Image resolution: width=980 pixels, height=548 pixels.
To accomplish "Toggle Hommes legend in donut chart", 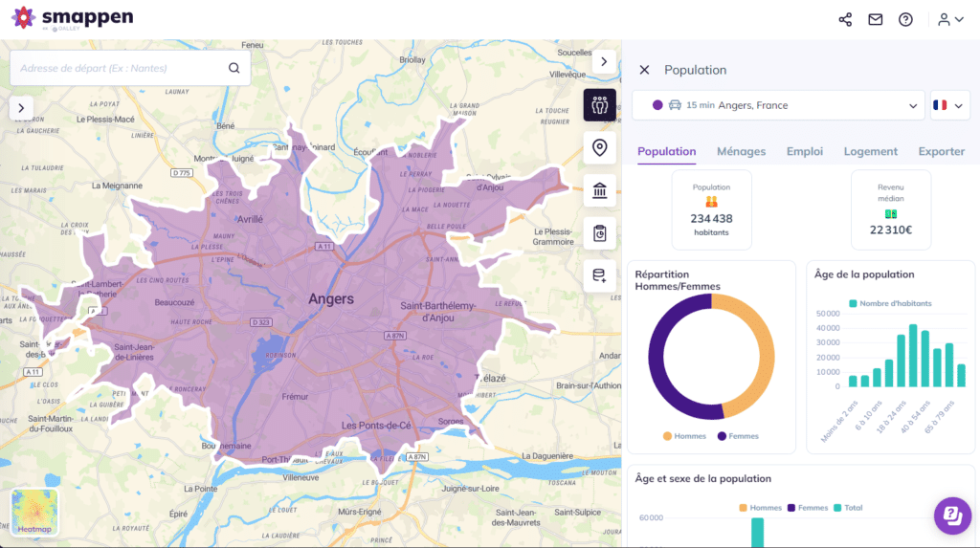I will coord(683,436).
